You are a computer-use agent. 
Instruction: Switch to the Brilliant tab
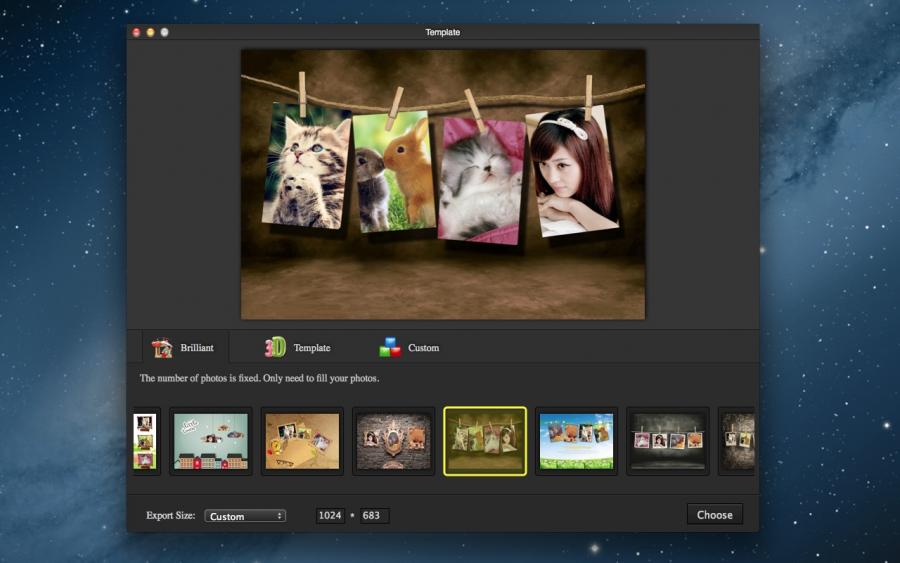[196, 348]
